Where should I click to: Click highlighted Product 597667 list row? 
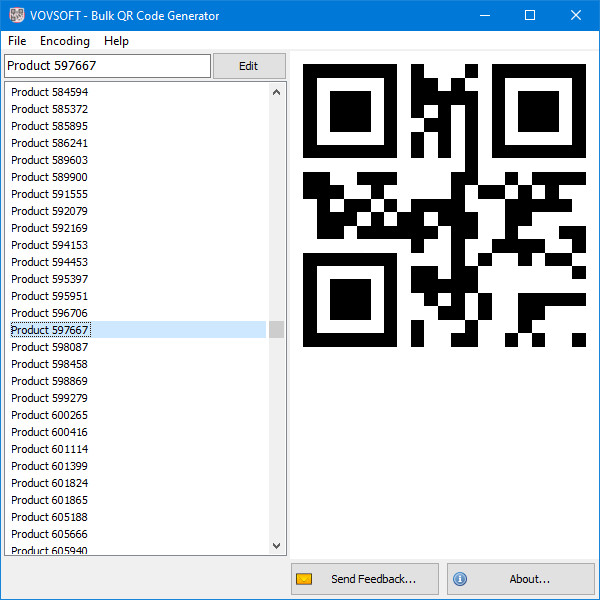[x=138, y=330]
